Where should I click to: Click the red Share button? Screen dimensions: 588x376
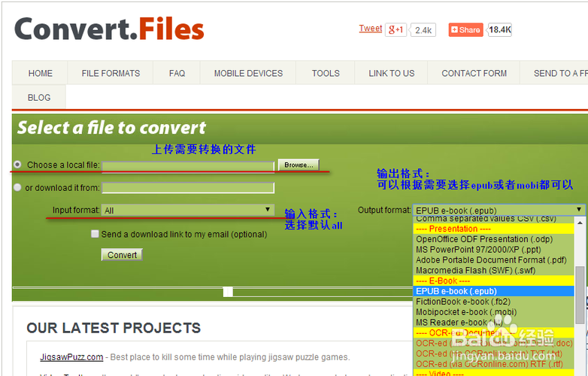(x=465, y=30)
